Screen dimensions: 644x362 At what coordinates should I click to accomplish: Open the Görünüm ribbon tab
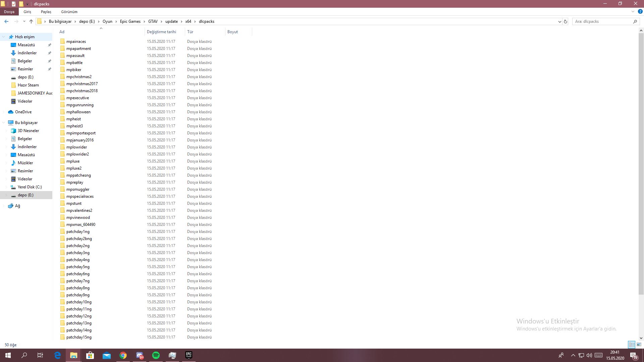(x=69, y=12)
